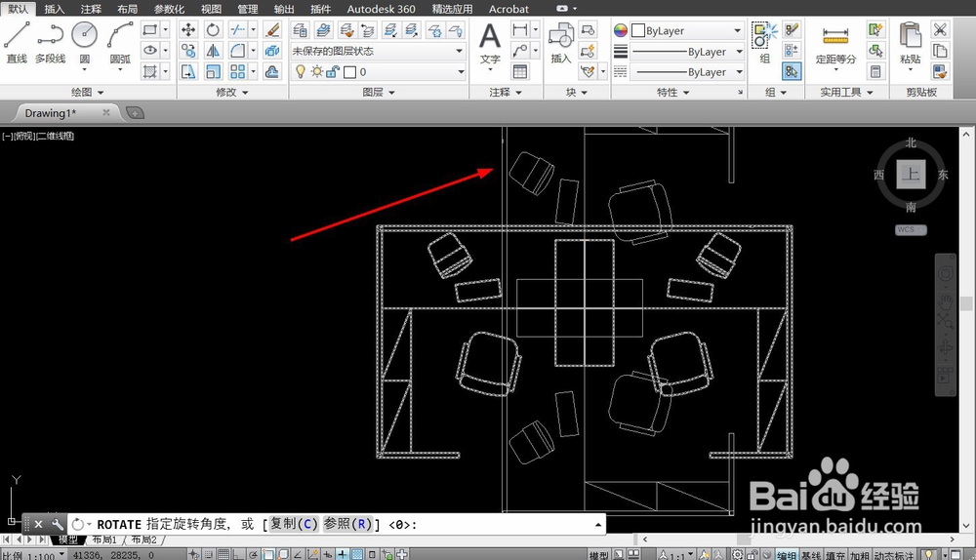976x560 pixels.
Task: Select the Mirror tool icon
Action: [x=213, y=51]
